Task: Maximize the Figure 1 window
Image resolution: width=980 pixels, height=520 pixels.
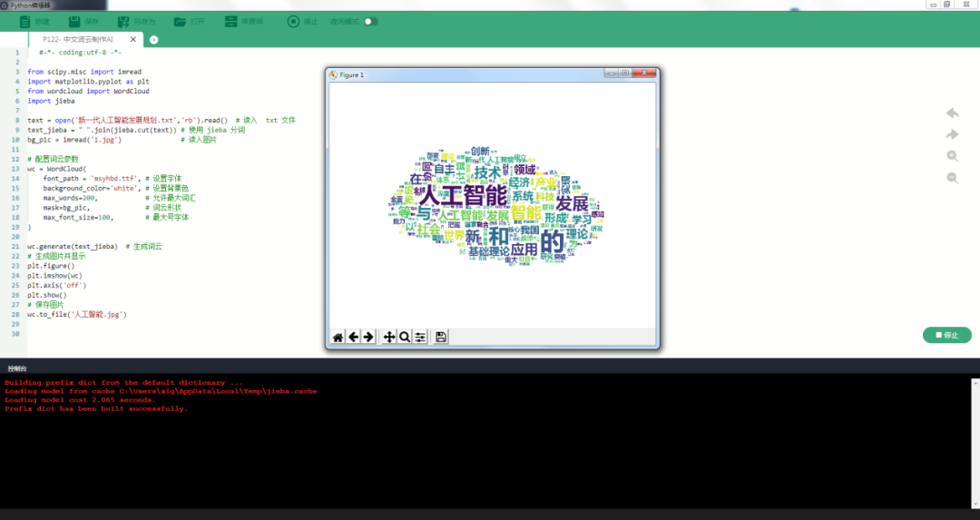Action: pyautogui.click(x=625, y=74)
